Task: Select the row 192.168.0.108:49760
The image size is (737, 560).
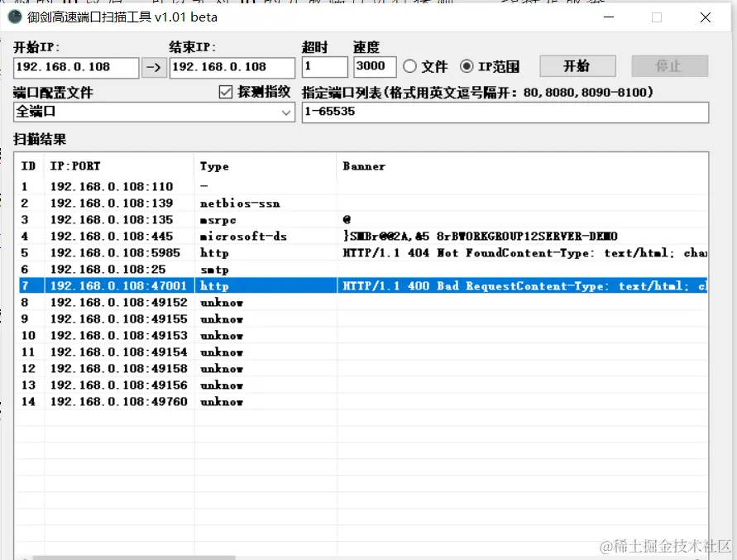Action: pos(362,401)
